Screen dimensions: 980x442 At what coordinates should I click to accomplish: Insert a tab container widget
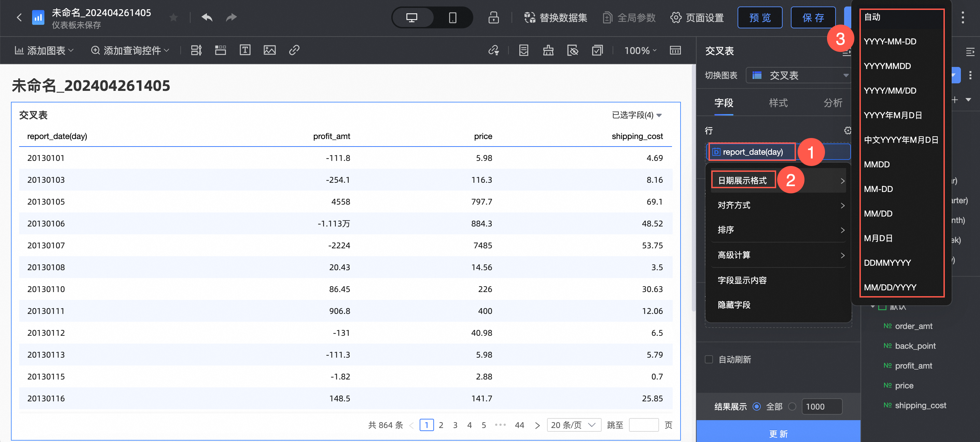click(x=221, y=50)
